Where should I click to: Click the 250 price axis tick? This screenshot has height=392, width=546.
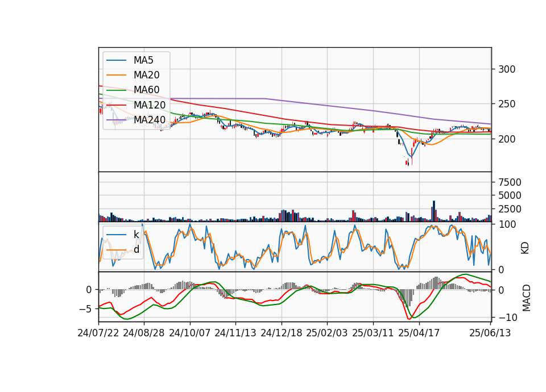pos(507,104)
